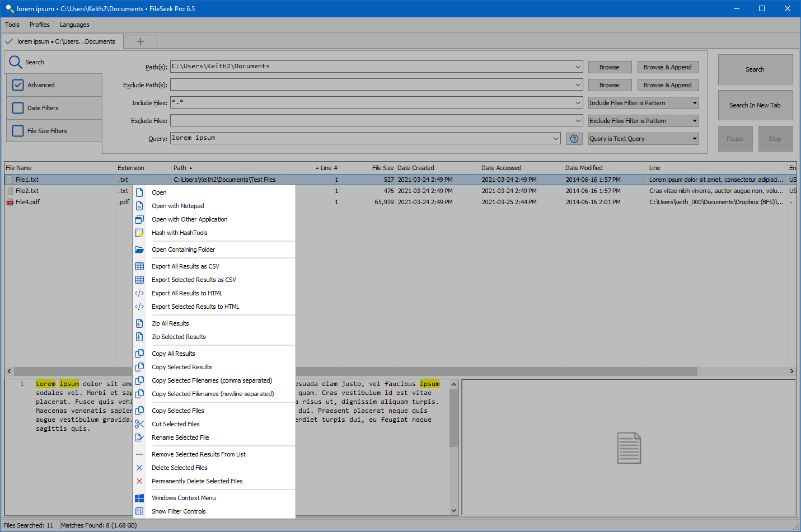Select the File4.pdf result row
This screenshot has height=532, width=801.
pyautogui.click(x=400, y=202)
